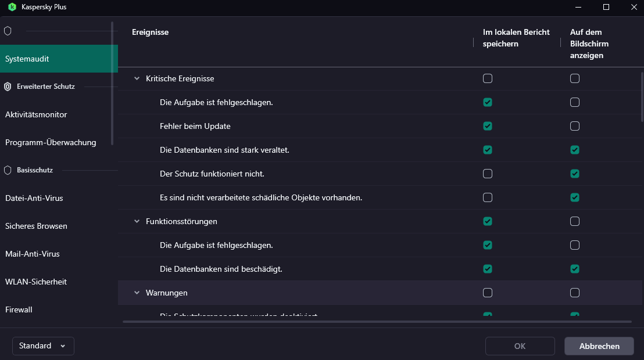Viewport: 644px width, 360px height.
Task: Click the shield icon beside Erweiterter Schutz
Action: point(8,87)
